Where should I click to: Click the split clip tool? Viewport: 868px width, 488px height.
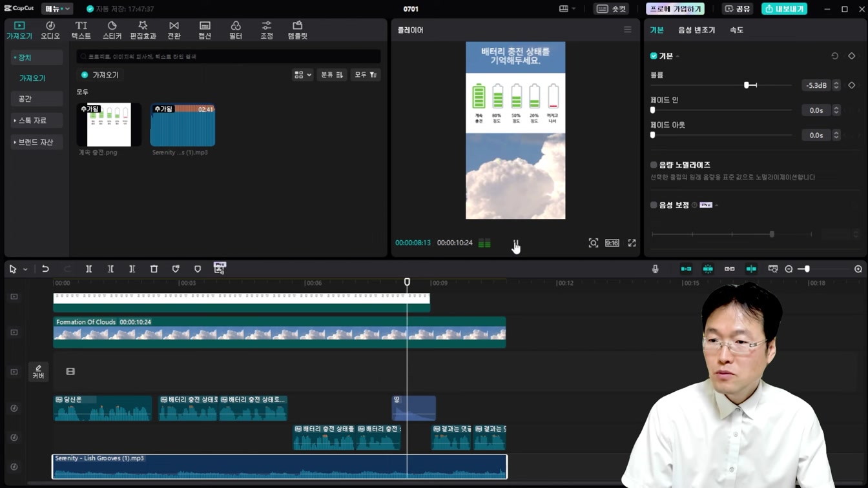pos(88,269)
